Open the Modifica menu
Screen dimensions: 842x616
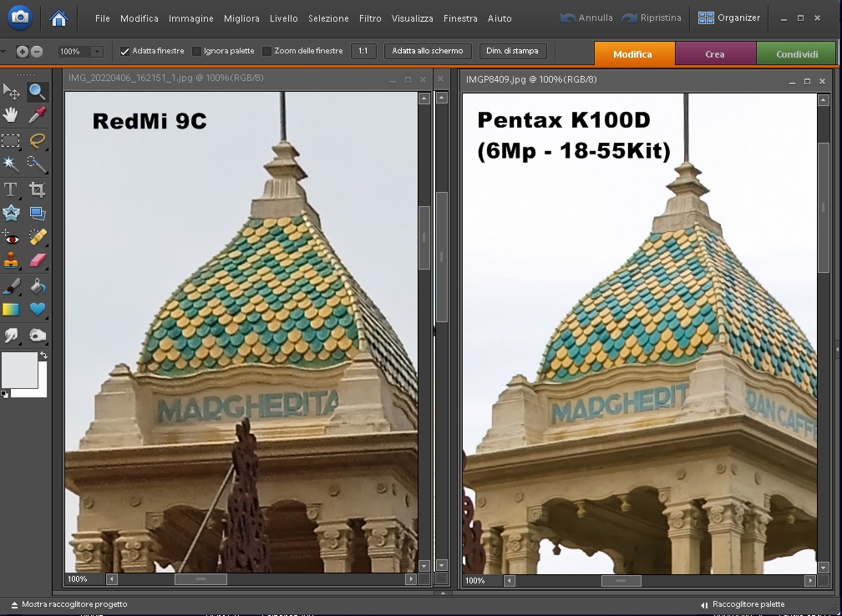coord(139,18)
